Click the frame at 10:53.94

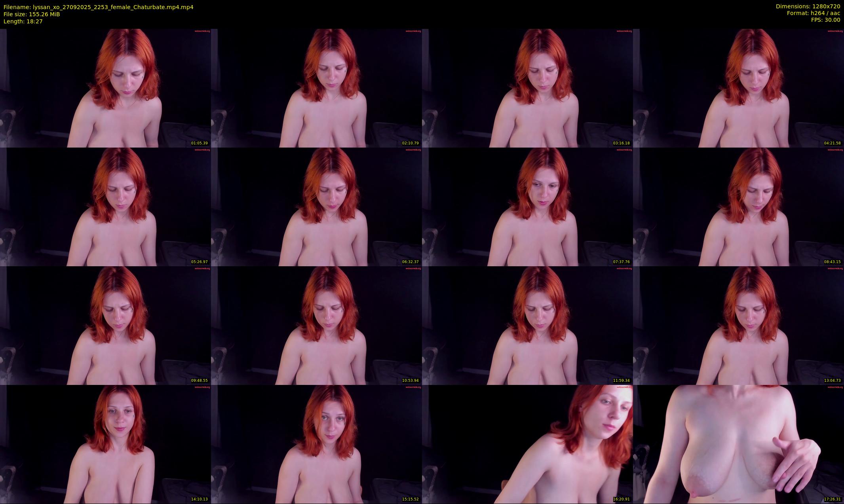316,325
